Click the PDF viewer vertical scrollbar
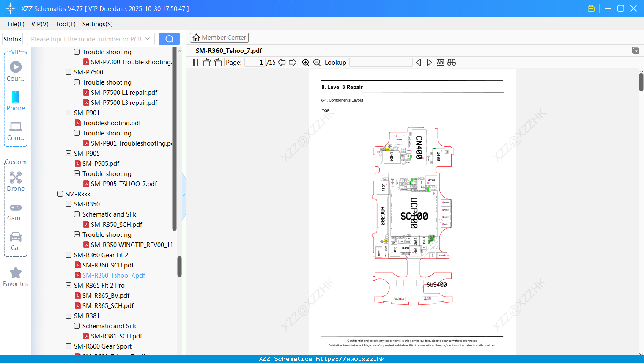Viewport: 644px width, 363px height. [641, 82]
